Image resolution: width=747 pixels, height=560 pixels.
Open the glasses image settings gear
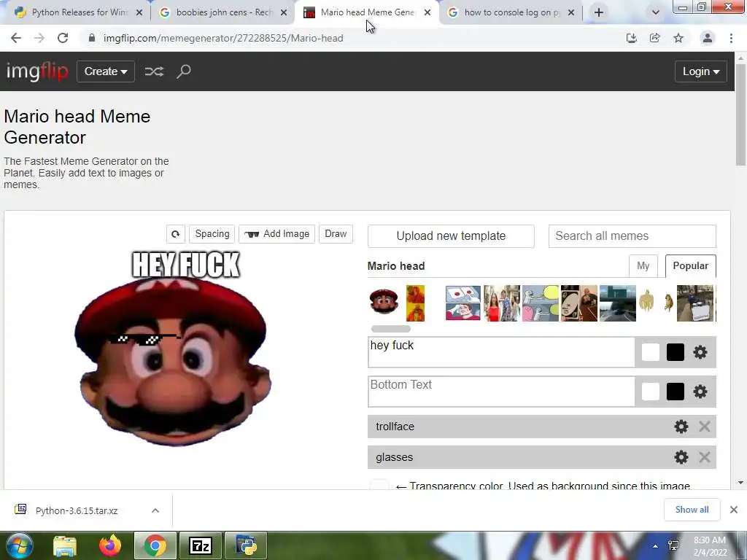pyautogui.click(x=681, y=457)
